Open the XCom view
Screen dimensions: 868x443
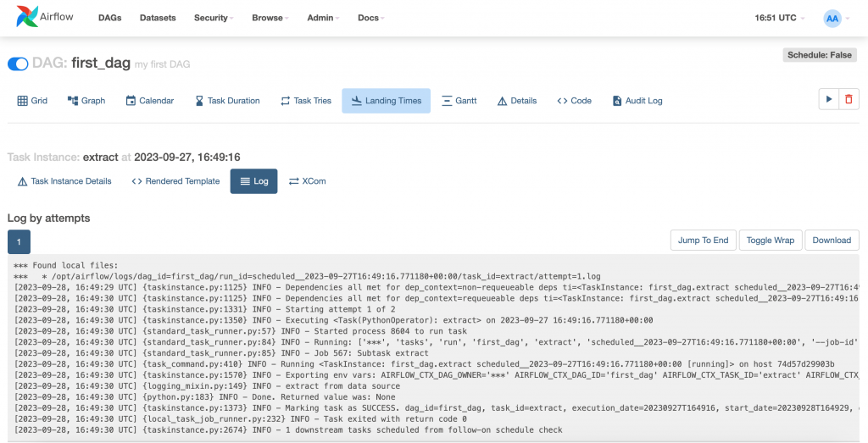pyautogui.click(x=307, y=181)
